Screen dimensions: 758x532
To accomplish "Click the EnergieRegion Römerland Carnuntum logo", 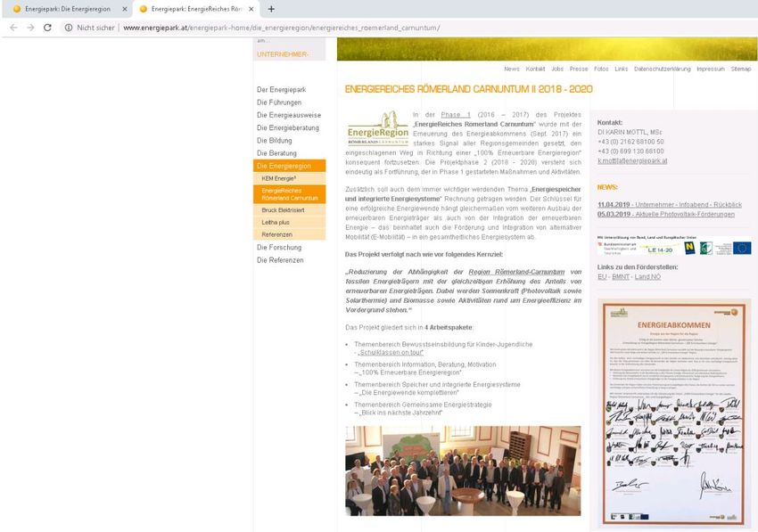I will [378, 129].
